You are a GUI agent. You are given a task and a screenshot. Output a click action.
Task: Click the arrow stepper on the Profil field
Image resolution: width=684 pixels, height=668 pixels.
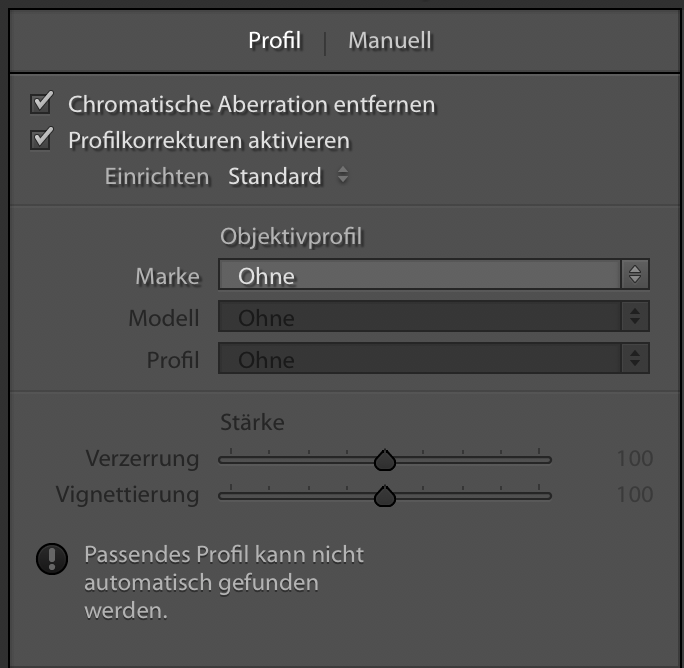pos(635,358)
